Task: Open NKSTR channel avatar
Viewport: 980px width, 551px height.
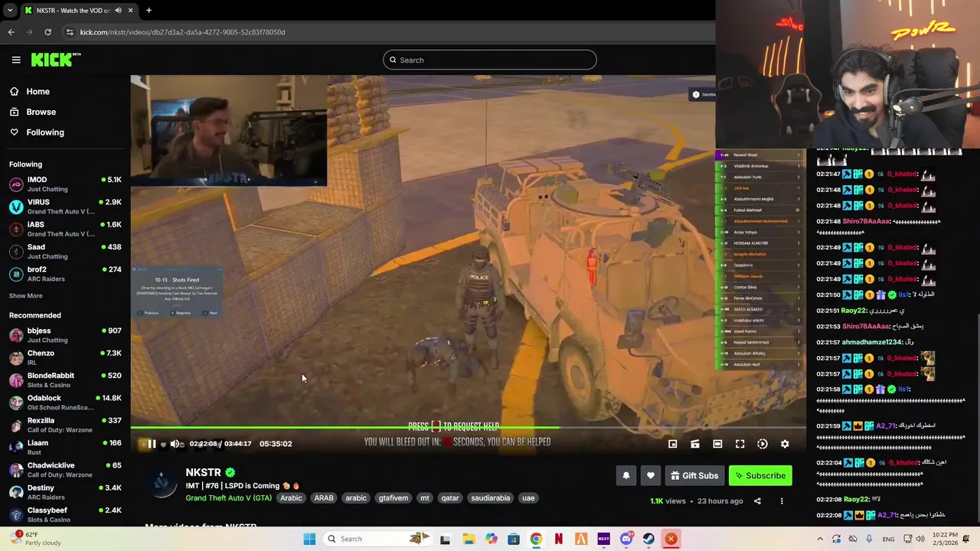Action: [x=162, y=483]
